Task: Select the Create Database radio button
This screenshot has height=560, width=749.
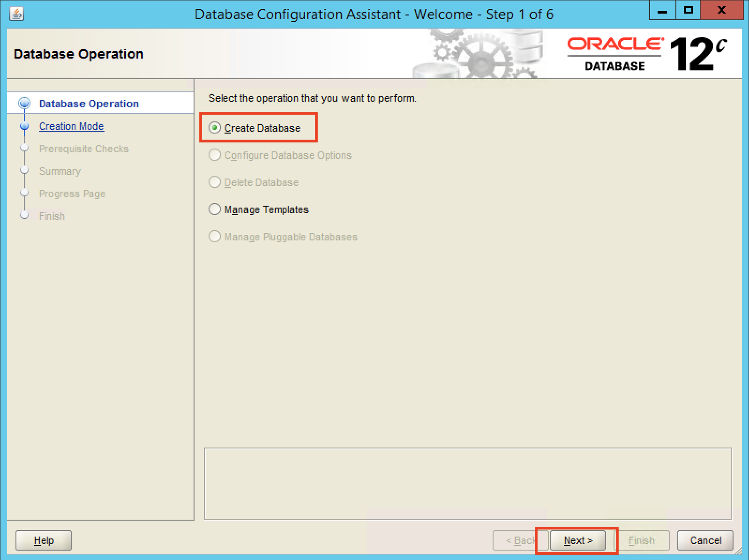Action: click(x=215, y=128)
